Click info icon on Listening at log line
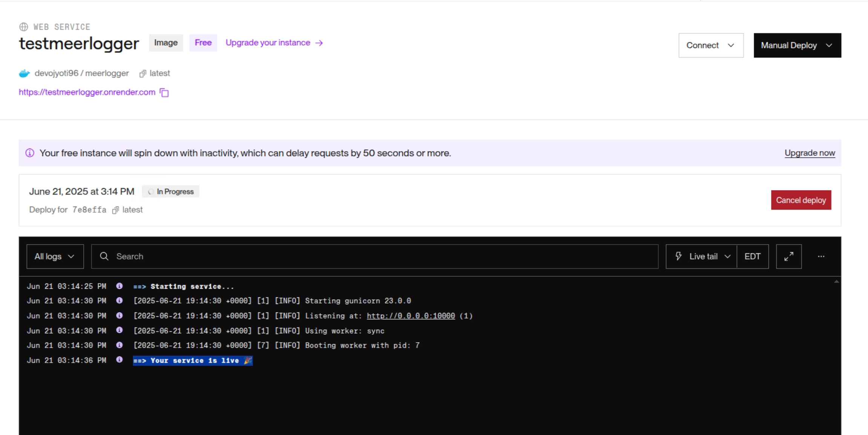868x435 pixels. tap(119, 316)
